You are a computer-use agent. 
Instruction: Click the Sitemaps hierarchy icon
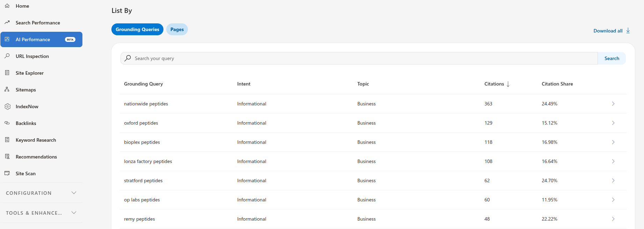tap(7, 90)
